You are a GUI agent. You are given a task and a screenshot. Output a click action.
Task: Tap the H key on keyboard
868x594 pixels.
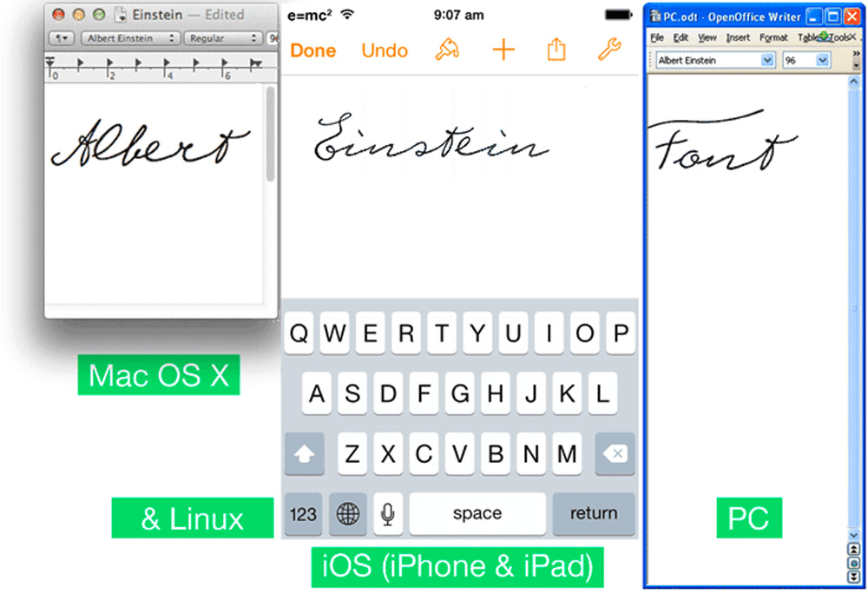pyautogui.click(x=495, y=393)
